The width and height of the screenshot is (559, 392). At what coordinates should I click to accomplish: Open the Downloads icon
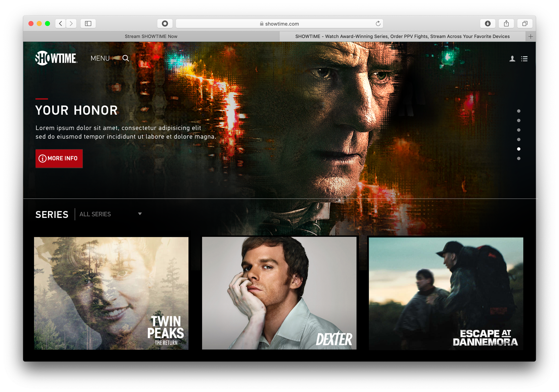(x=487, y=23)
